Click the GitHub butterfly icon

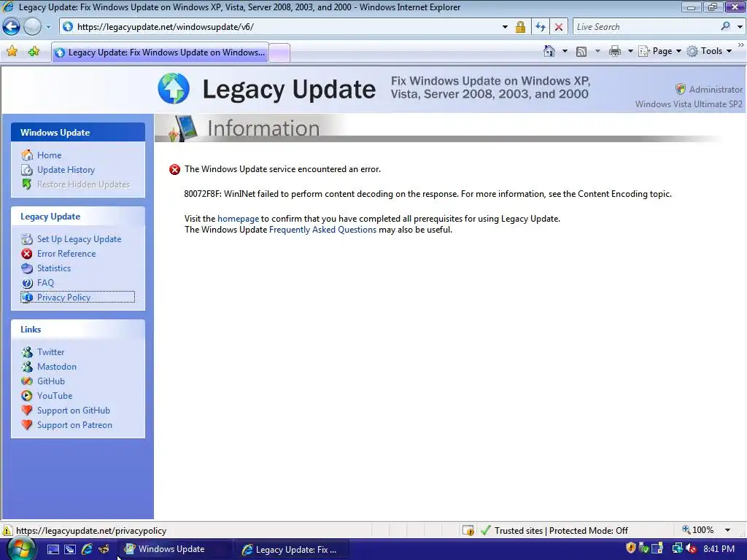point(27,381)
